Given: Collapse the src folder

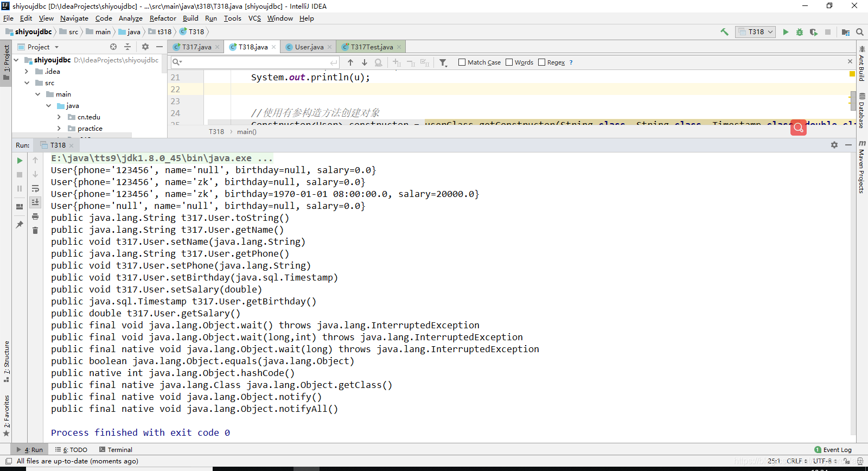Looking at the screenshot, I should click(x=27, y=83).
